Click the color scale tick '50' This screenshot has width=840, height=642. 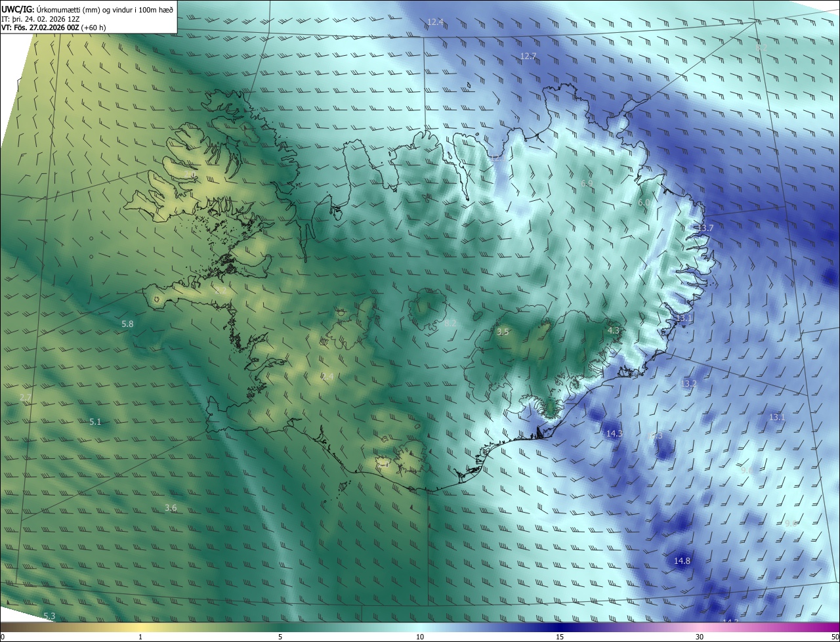tap(835, 637)
